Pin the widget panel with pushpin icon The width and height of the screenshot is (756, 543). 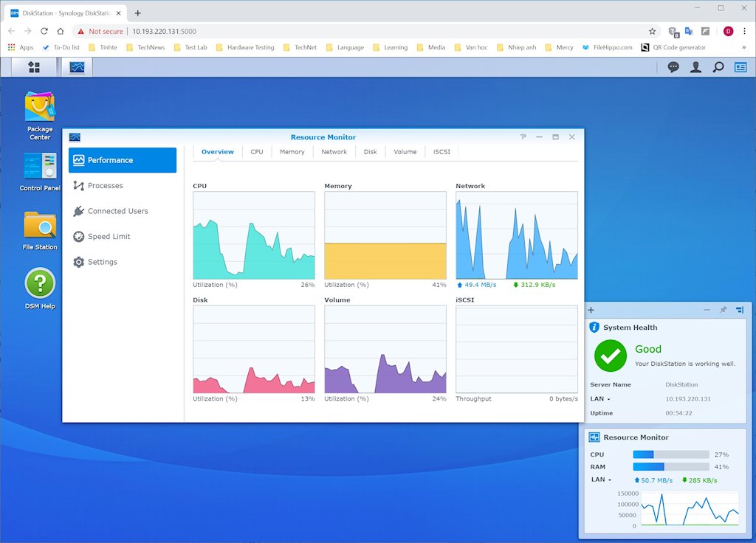click(x=723, y=311)
